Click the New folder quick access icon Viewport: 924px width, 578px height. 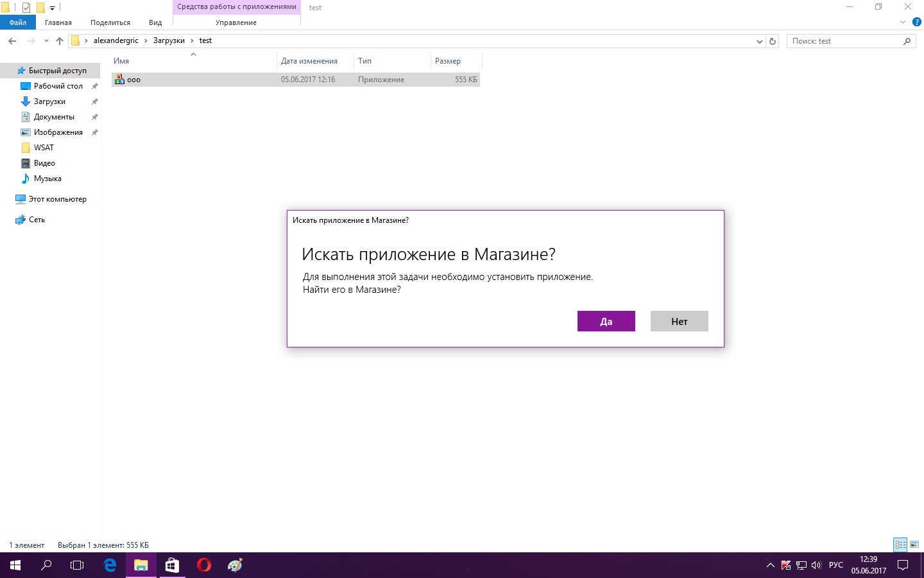pyautogui.click(x=40, y=8)
